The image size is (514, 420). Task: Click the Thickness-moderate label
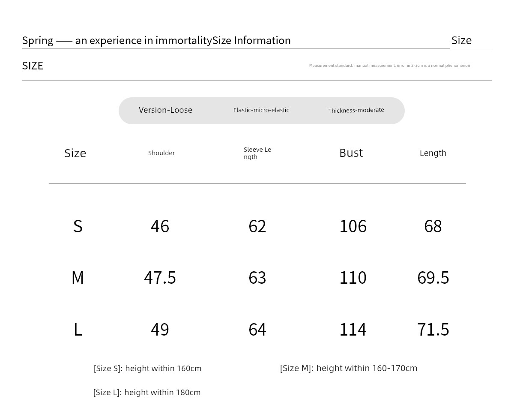356,110
